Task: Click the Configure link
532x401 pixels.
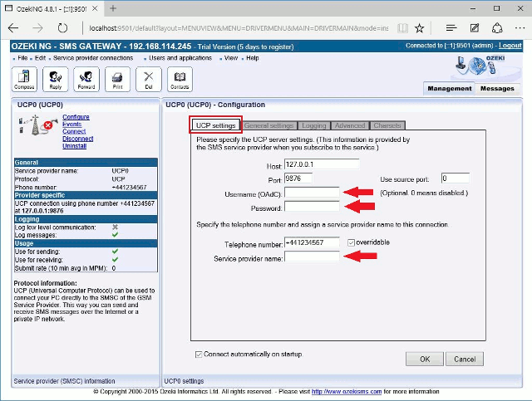Action: coord(76,117)
